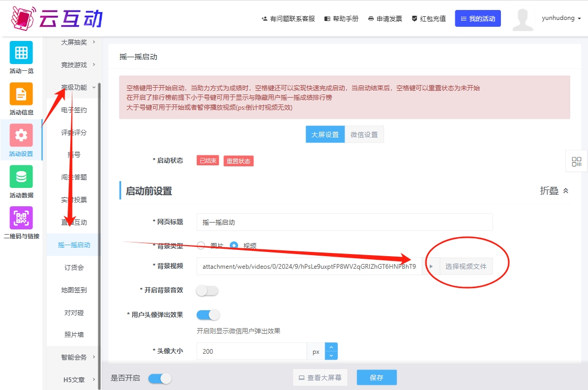Select the 活动设置 gear icon

pos(21,135)
